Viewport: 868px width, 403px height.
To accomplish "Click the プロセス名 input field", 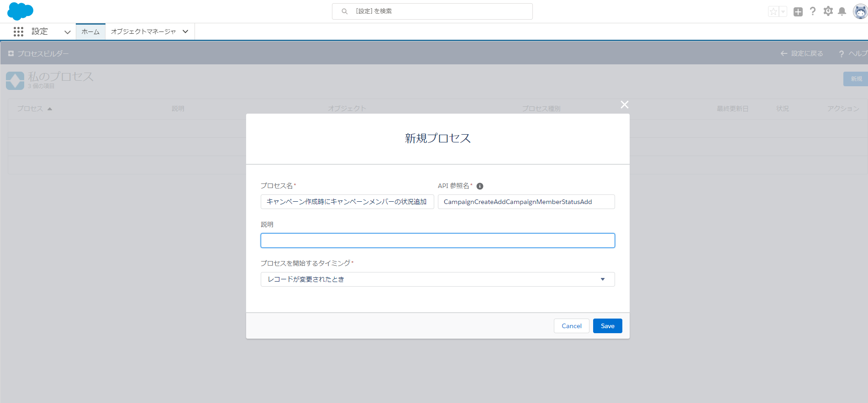I will pos(347,202).
